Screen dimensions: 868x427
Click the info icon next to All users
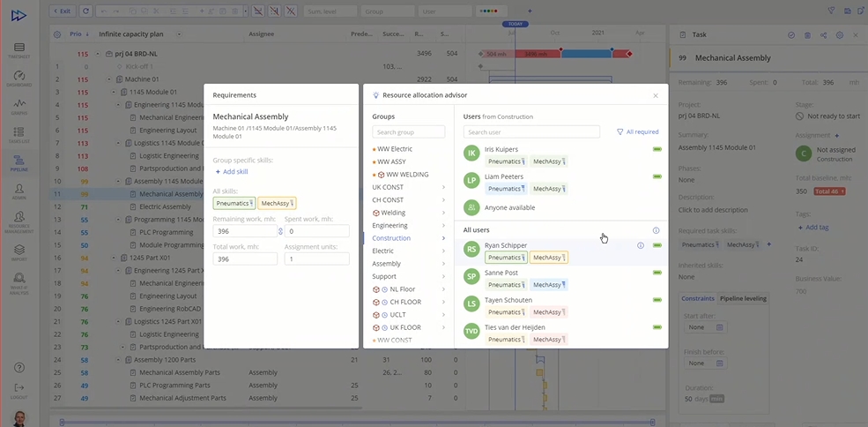click(656, 230)
